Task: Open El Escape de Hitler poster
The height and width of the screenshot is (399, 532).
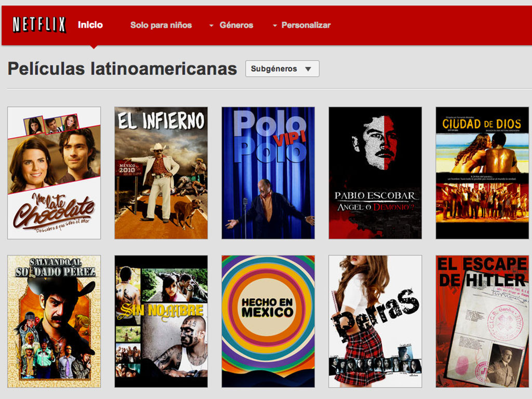Action: coord(482,321)
